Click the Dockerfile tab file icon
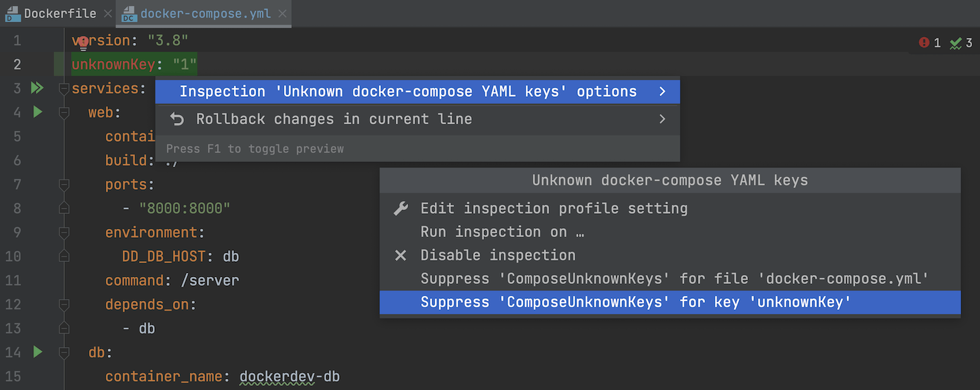 coord(13,14)
